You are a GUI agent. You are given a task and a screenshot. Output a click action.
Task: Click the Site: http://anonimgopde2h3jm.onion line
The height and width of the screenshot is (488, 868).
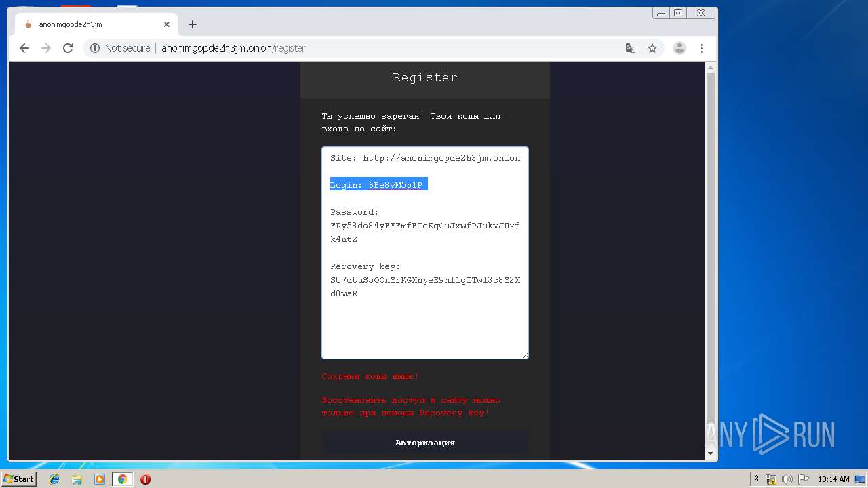425,158
